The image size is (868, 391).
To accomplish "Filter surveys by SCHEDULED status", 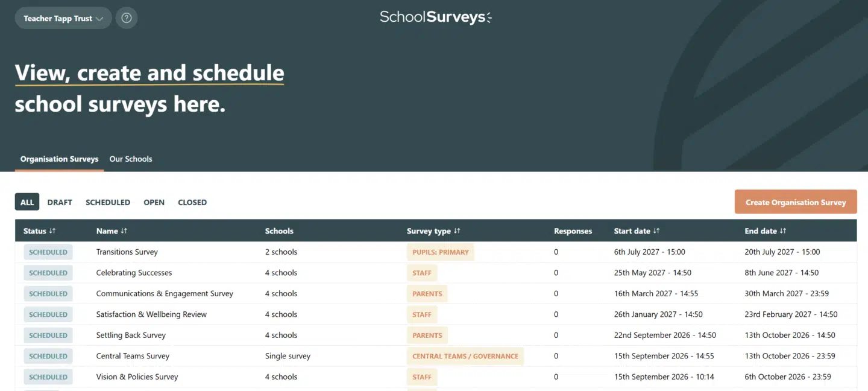I will pyautogui.click(x=108, y=202).
